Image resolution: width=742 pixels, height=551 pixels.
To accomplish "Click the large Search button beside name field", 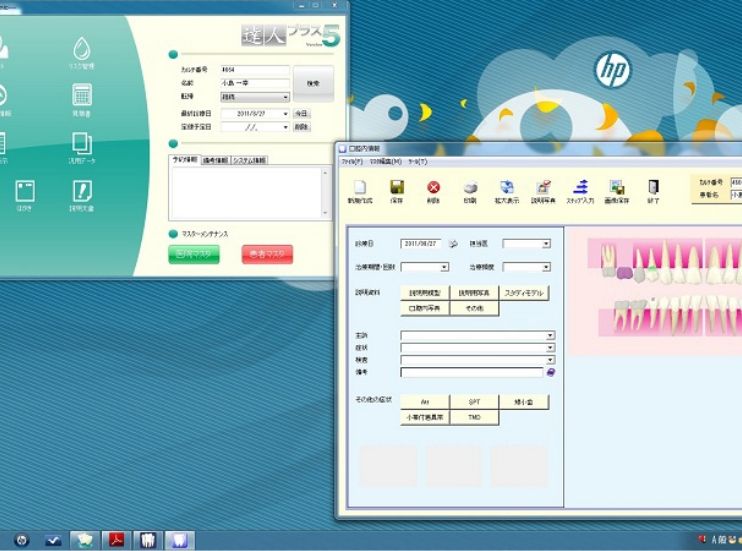I will pyautogui.click(x=313, y=83).
